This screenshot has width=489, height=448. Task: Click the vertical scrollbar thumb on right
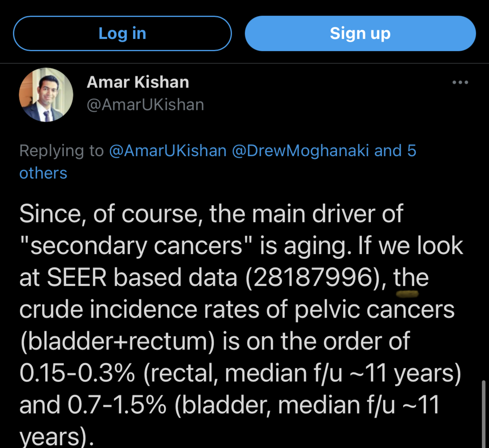click(x=483, y=414)
